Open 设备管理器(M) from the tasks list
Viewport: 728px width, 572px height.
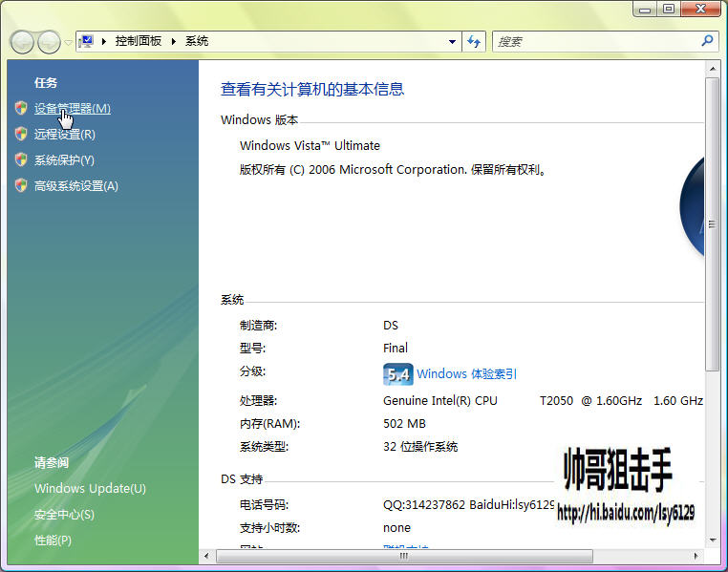73,109
